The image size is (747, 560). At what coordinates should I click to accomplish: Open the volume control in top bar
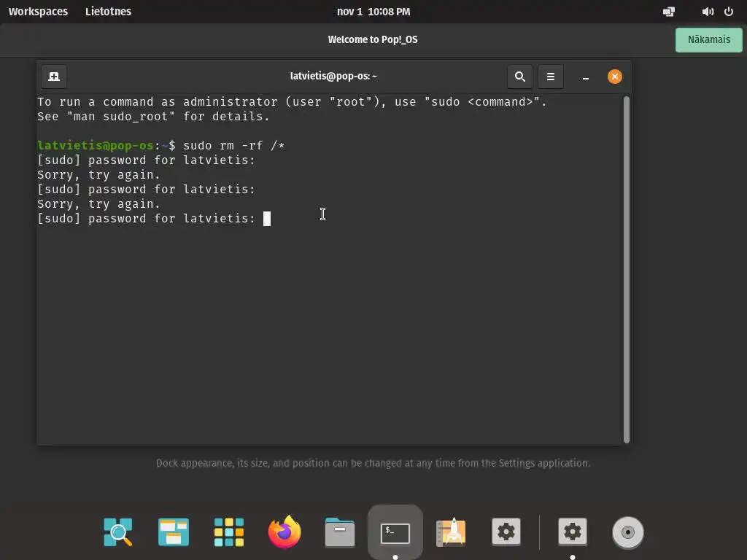(x=708, y=12)
